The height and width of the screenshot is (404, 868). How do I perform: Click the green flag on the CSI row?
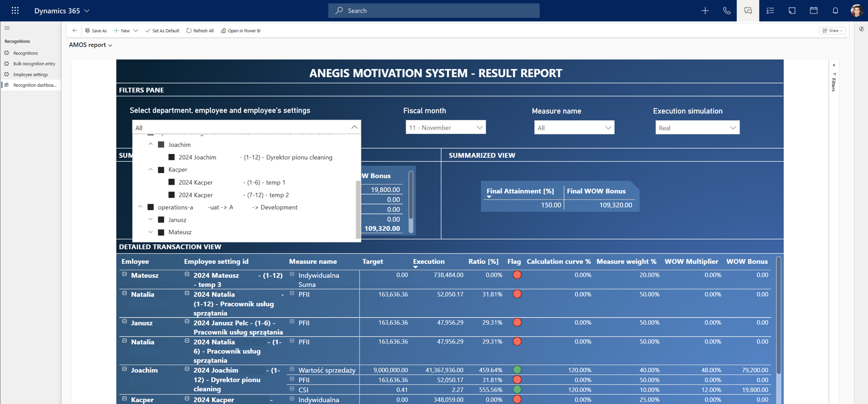(517, 389)
